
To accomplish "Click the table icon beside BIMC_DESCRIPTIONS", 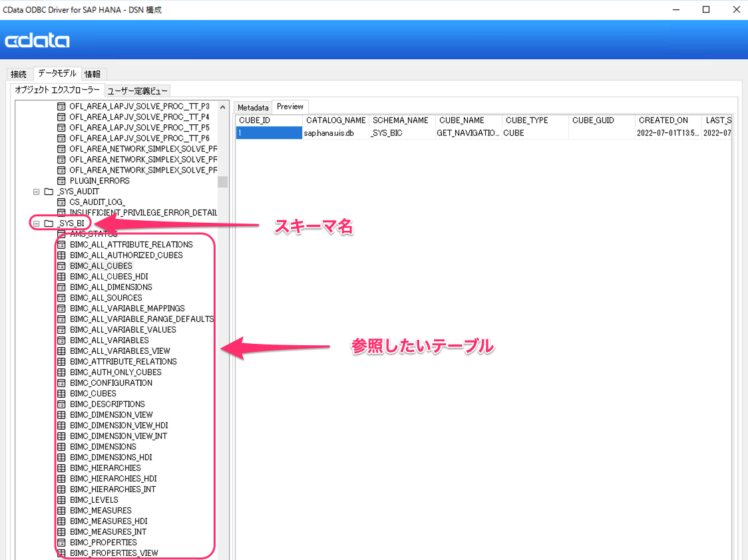I will [61, 404].
